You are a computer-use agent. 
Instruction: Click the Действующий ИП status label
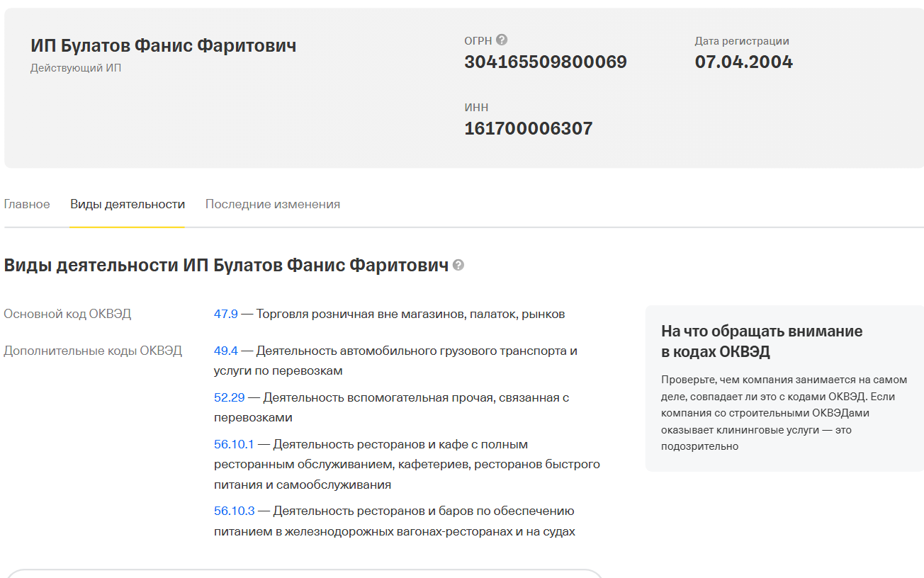[77, 67]
